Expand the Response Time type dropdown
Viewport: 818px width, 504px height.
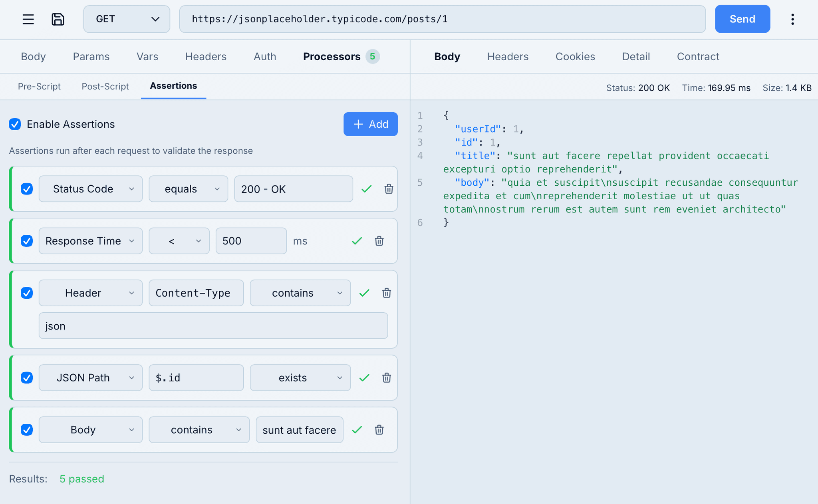(x=91, y=241)
